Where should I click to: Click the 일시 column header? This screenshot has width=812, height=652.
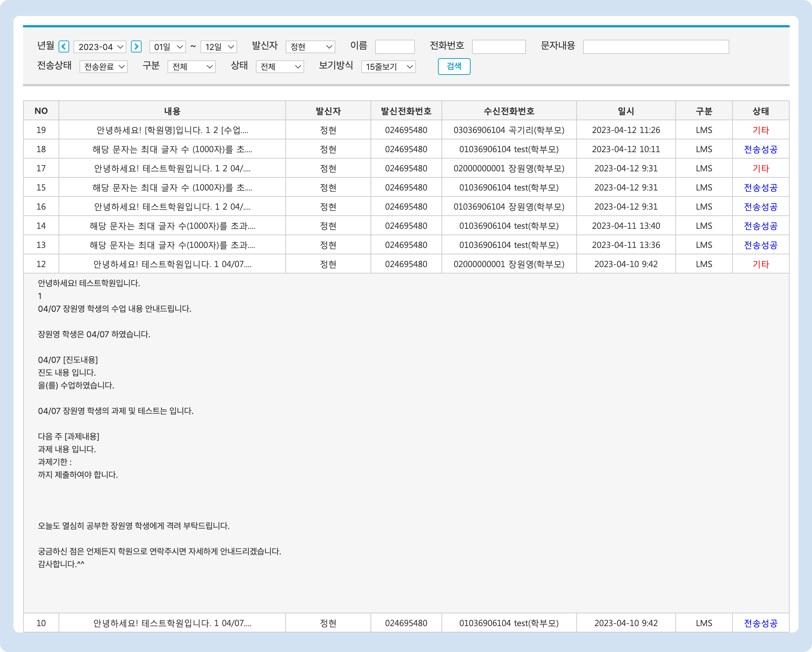[x=626, y=111]
